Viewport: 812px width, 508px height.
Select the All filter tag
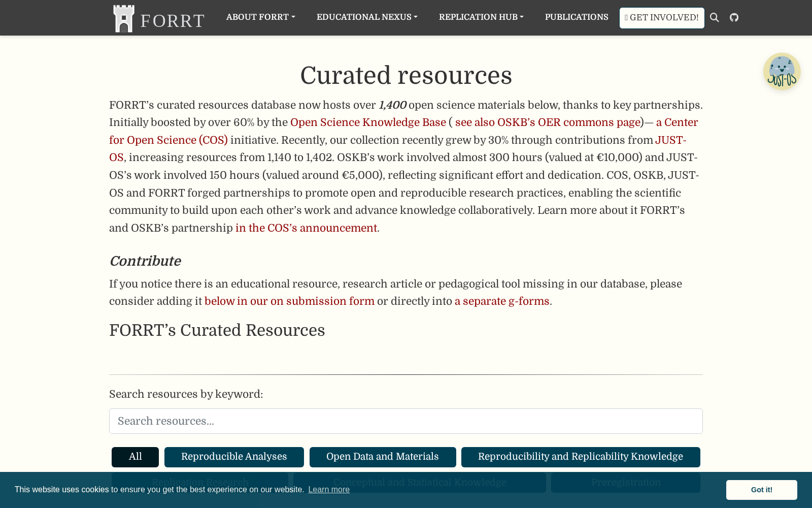[135, 457]
